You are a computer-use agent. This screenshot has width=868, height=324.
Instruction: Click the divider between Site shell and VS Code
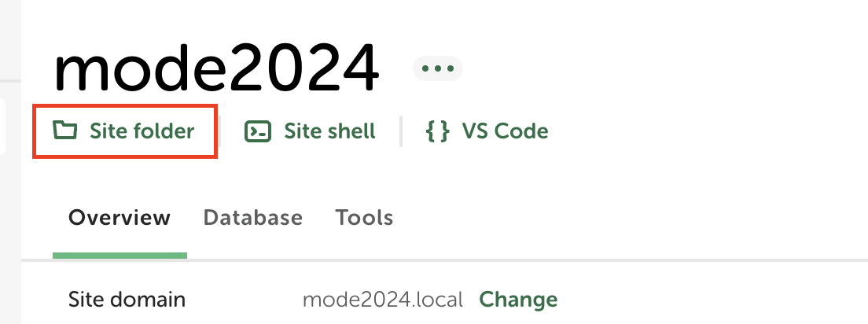pyautogui.click(x=401, y=131)
